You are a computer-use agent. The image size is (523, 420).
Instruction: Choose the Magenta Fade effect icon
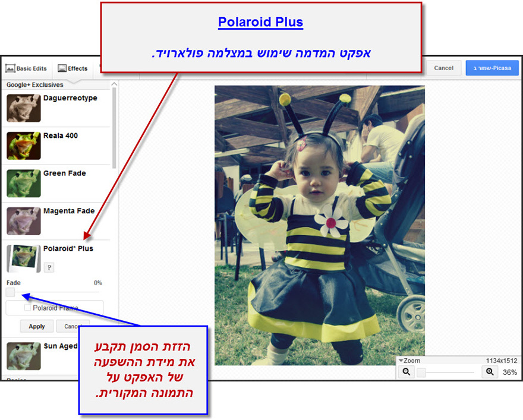[x=23, y=222]
